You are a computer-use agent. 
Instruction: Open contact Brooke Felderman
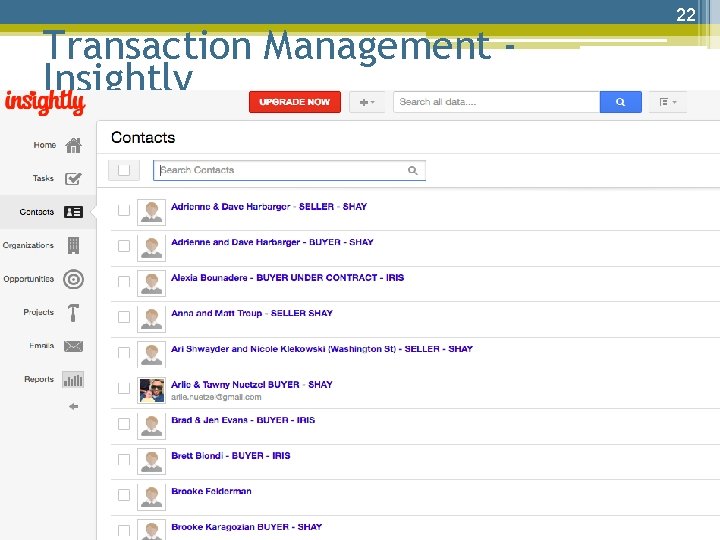(211, 491)
